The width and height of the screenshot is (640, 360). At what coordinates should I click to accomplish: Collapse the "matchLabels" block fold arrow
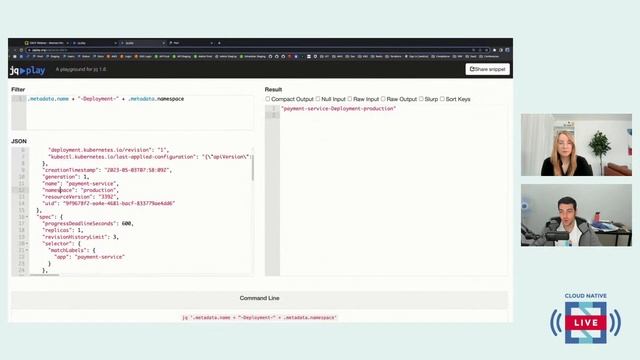tap(27, 250)
